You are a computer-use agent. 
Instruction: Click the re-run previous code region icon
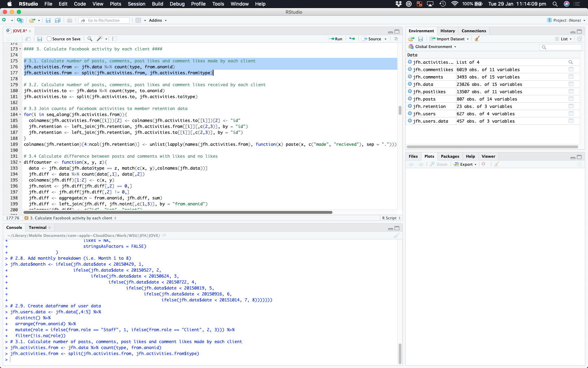[x=352, y=39]
